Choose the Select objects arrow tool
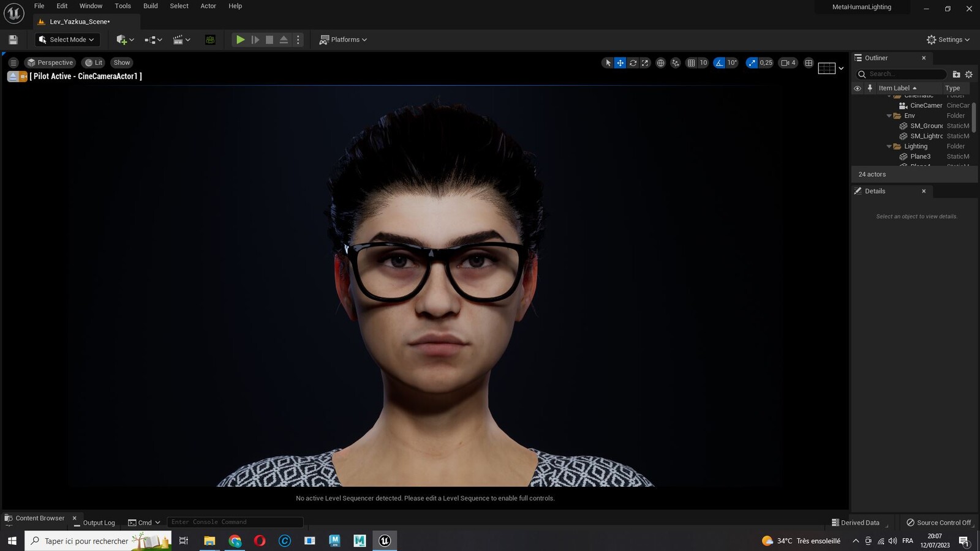The width and height of the screenshot is (980, 551). 608,62
